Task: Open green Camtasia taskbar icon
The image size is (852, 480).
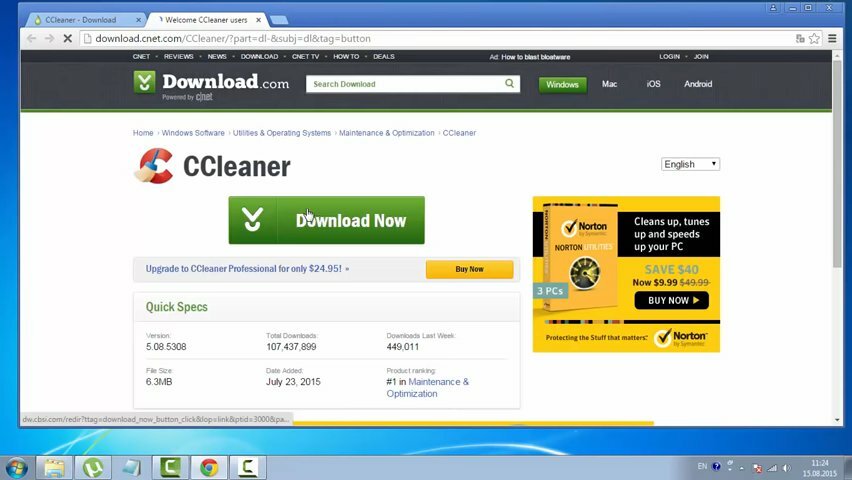Action: (x=171, y=467)
